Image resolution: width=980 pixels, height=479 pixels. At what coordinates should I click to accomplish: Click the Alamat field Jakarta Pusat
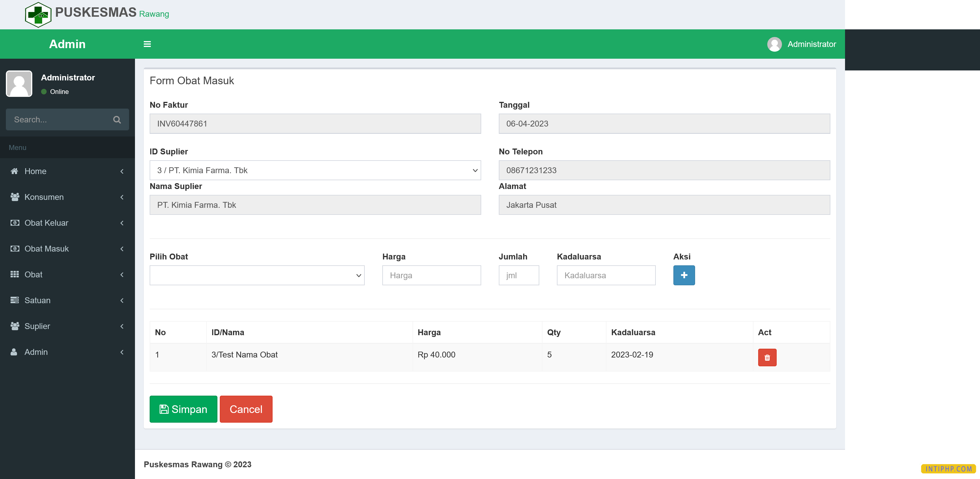(664, 205)
